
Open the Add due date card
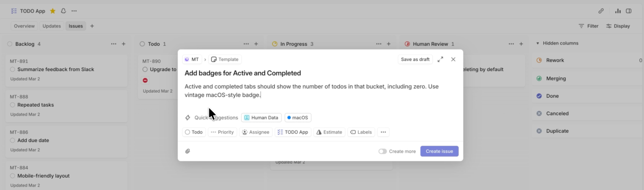(x=67, y=142)
